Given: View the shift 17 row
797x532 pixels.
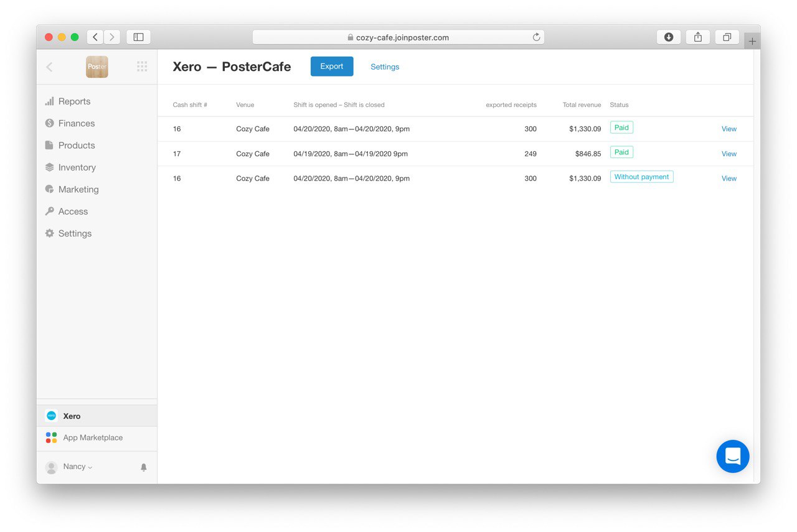Looking at the screenshot, I should point(729,154).
